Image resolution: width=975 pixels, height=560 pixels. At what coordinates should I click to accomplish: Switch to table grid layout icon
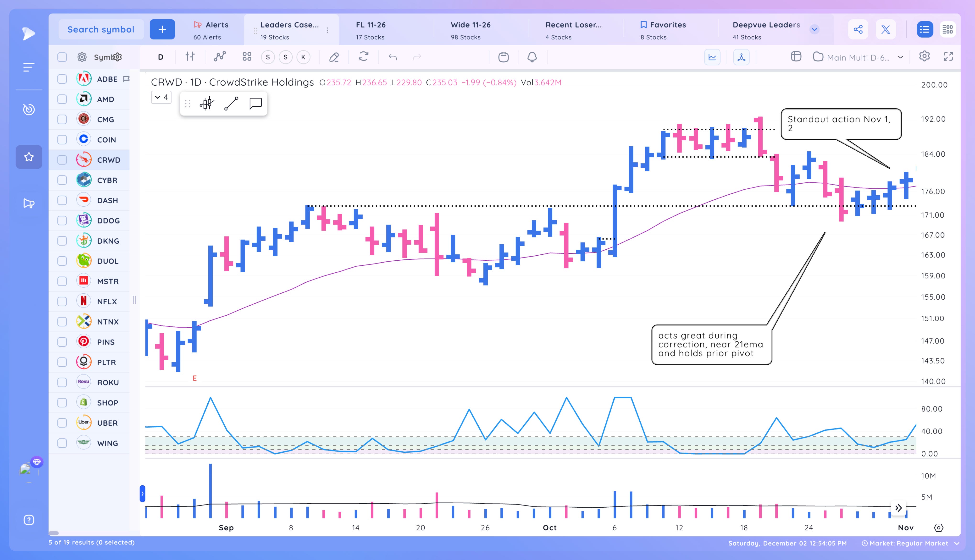(x=948, y=29)
